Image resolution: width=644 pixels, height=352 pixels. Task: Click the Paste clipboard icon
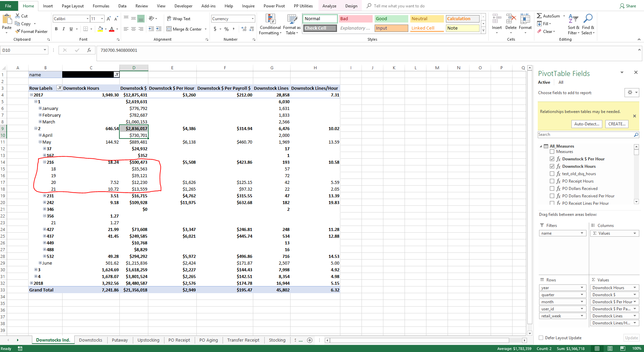coord(6,19)
